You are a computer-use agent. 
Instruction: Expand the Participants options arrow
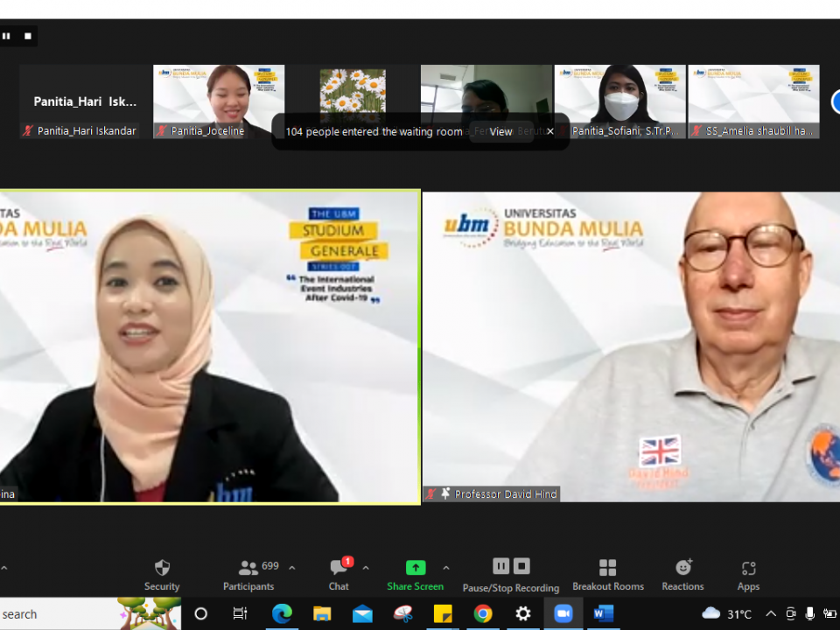tap(292, 568)
